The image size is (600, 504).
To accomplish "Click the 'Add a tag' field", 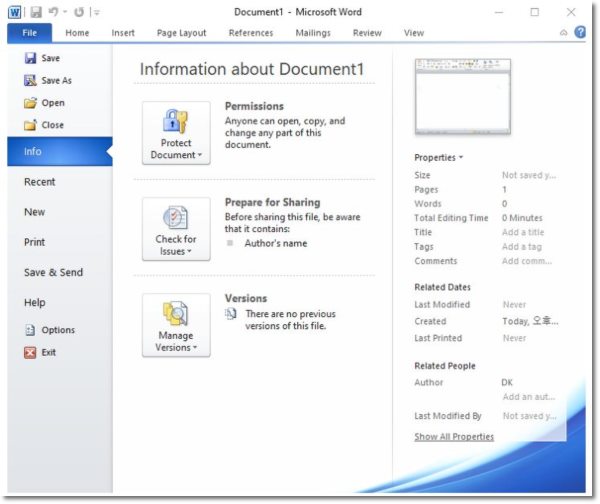I will click(x=522, y=247).
